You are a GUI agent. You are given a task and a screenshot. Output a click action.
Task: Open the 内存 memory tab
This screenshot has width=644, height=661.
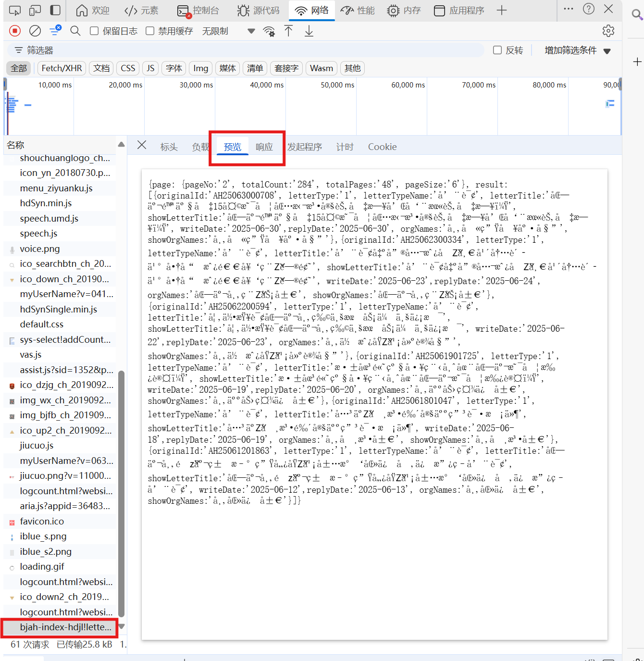coord(404,10)
